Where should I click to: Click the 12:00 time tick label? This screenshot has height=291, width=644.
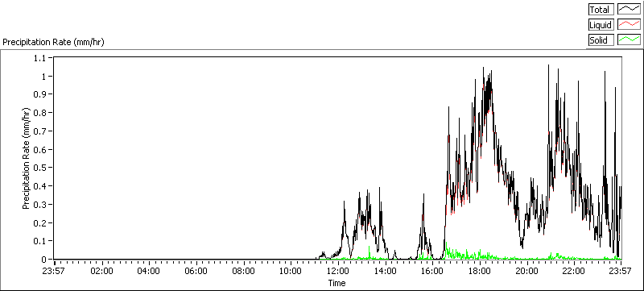click(338, 272)
